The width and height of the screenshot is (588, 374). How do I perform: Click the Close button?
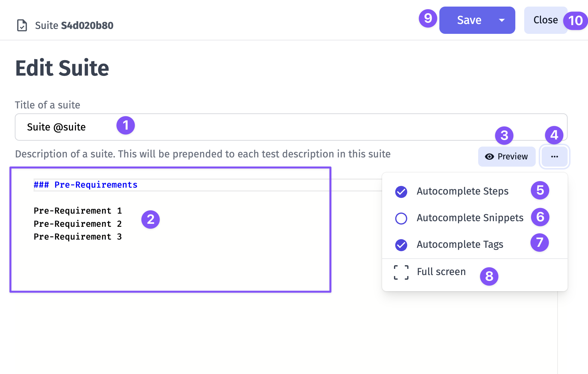pos(546,20)
